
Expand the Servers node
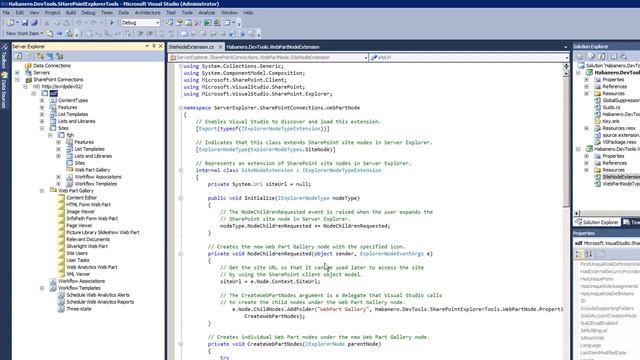click(x=17, y=72)
